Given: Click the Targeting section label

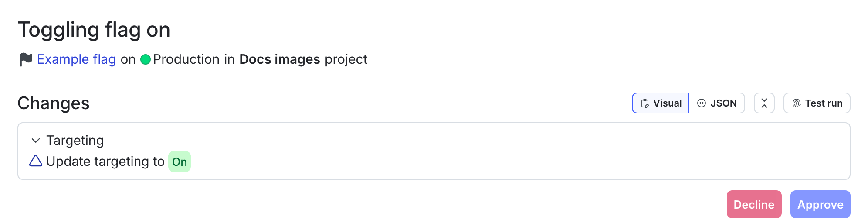Looking at the screenshot, I should click(x=75, y=141).
